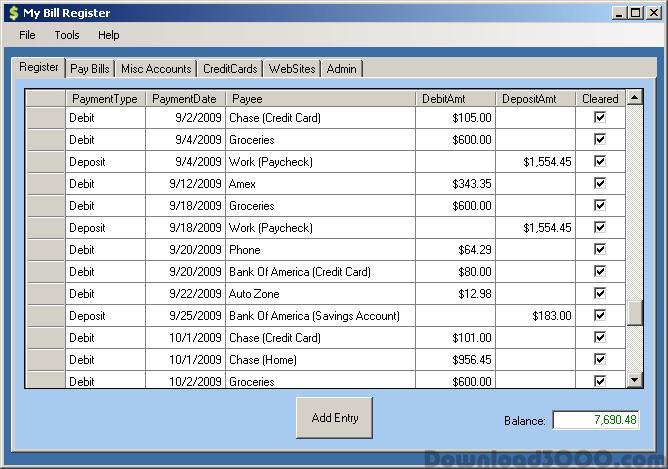
Task: Toggle Cleared for the Phone debit row
Action: click(600, 250)
